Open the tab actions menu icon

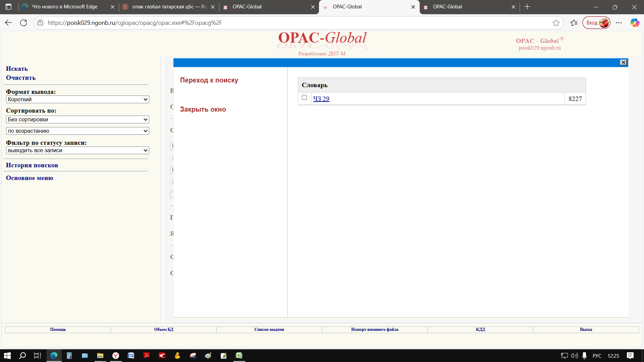8,7
